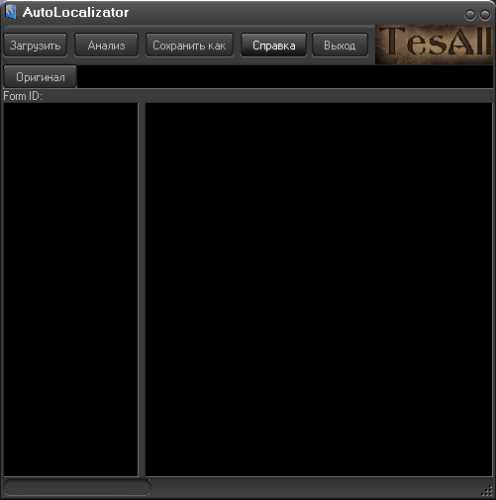Click the AutoLocalizator app icon in title bar

click(11, 12)
